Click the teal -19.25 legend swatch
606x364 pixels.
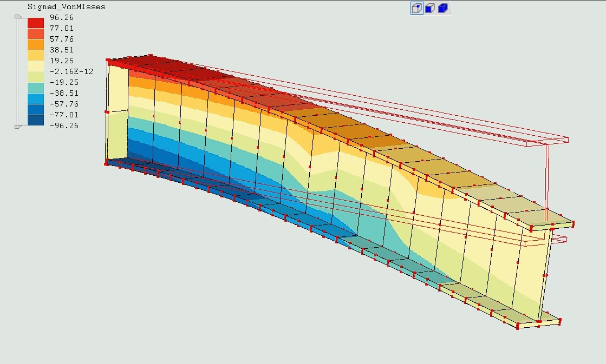coord(36,88)
